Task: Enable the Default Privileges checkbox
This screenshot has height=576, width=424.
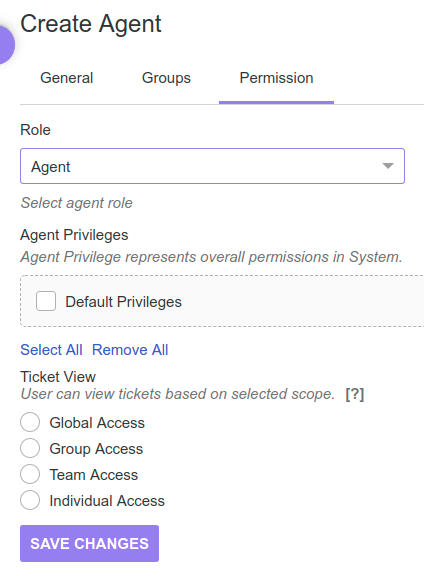Action: point(46,301)
